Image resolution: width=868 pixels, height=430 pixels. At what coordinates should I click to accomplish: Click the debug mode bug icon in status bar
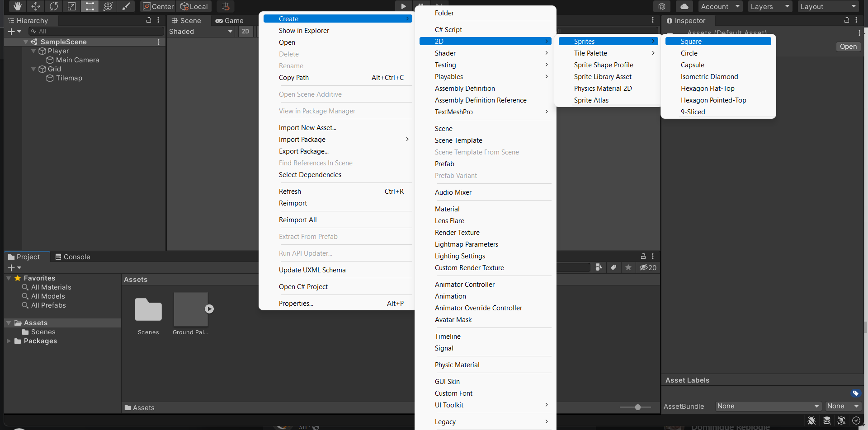tap(812, 421)
